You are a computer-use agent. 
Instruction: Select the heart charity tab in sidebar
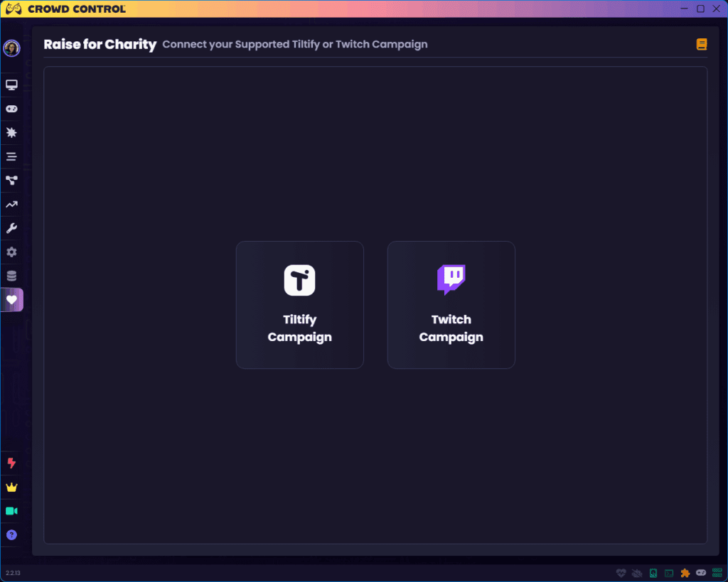tap(11, 300)
